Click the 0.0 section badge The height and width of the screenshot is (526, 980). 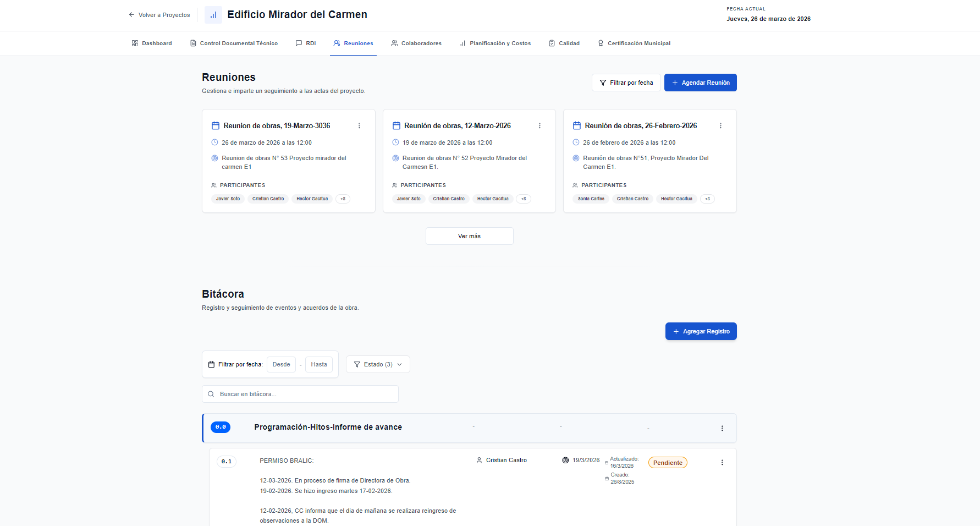tap(221, 427)
